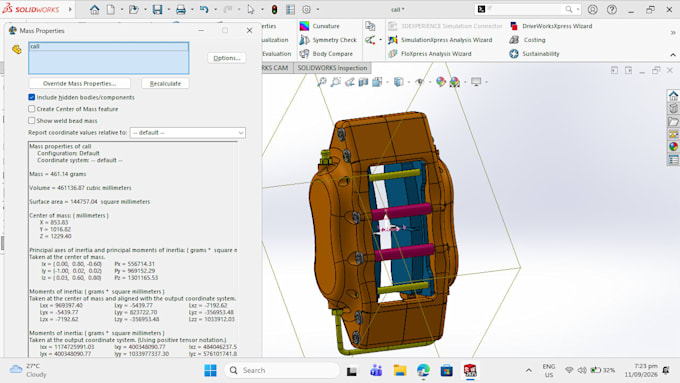Screen dimensions: 680x383
Task: Open File Explorer from the taskbar
Action: (x=399, y=370)
